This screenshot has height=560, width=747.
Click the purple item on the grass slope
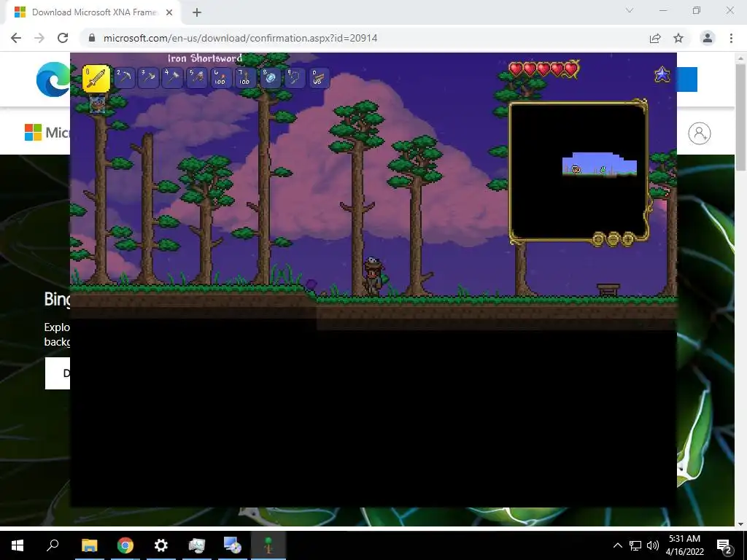[x=311, y=284]
